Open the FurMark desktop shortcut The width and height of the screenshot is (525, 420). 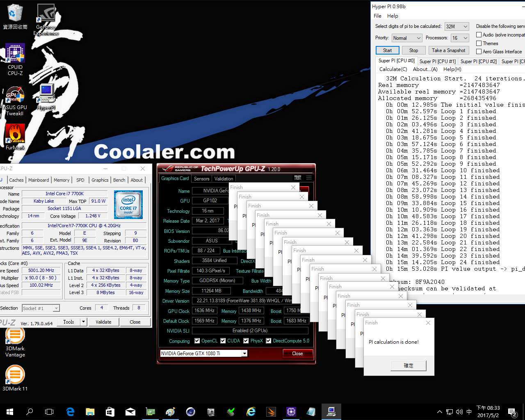point(15,137)
